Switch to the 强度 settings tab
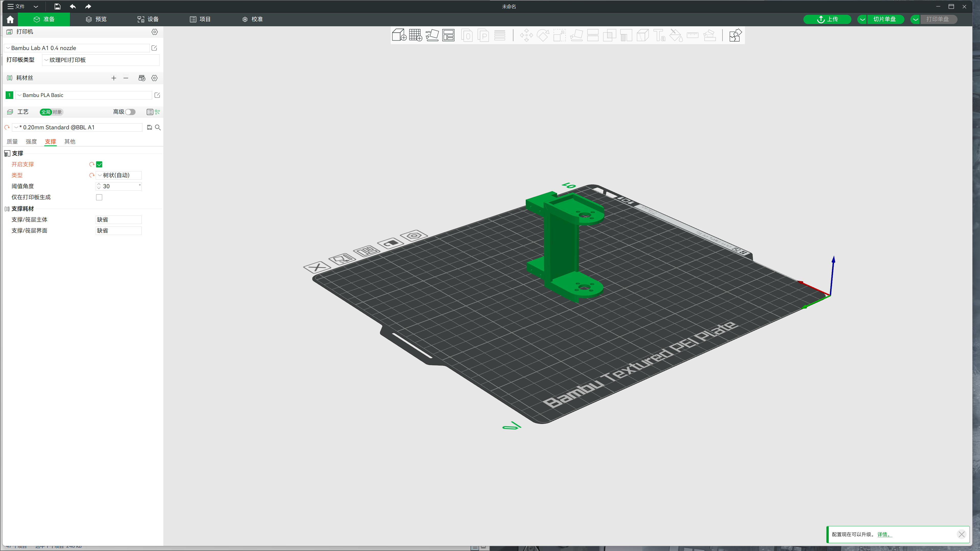The image size is (980, 551). click(x=31, y=142)
